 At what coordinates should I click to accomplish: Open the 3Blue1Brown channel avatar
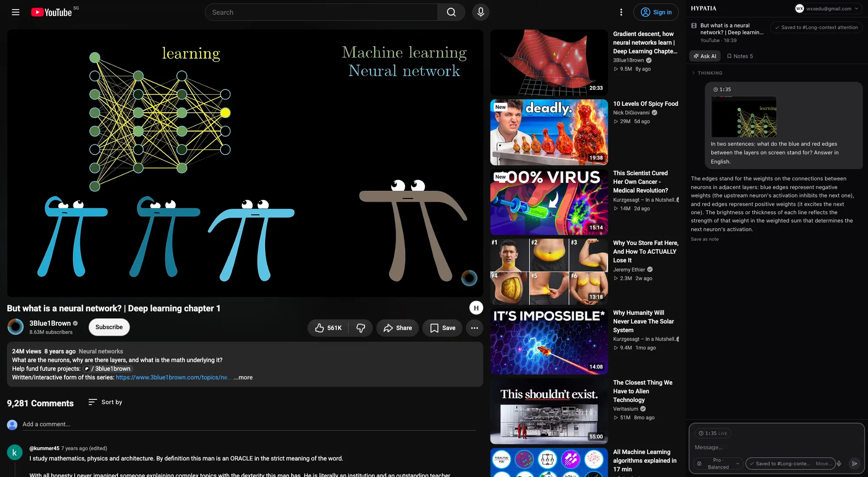(16, 327)
